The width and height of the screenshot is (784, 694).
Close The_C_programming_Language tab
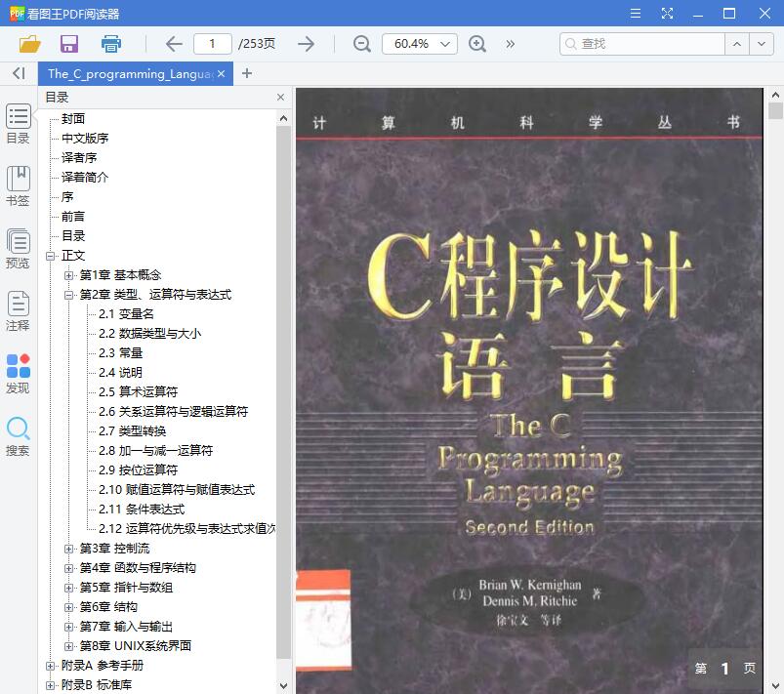coord(221,74)
